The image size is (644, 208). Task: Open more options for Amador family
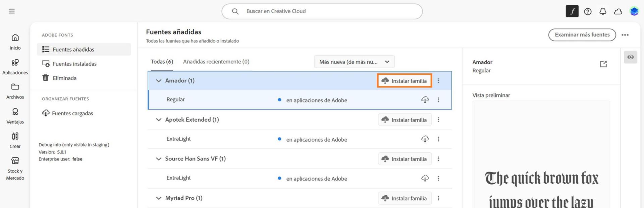(x=438, y=81)
